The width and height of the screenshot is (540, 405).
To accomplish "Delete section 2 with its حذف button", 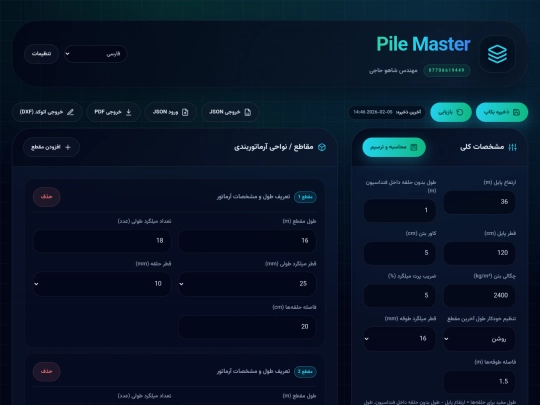I will [46, 372].
